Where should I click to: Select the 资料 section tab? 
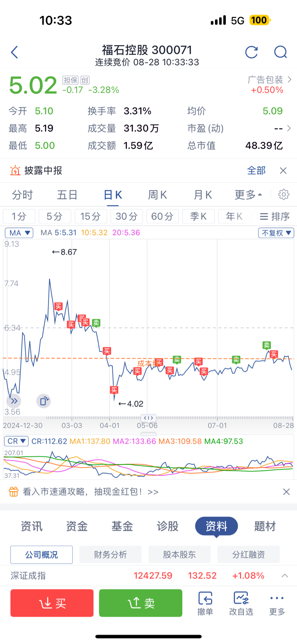coord(216,526)
